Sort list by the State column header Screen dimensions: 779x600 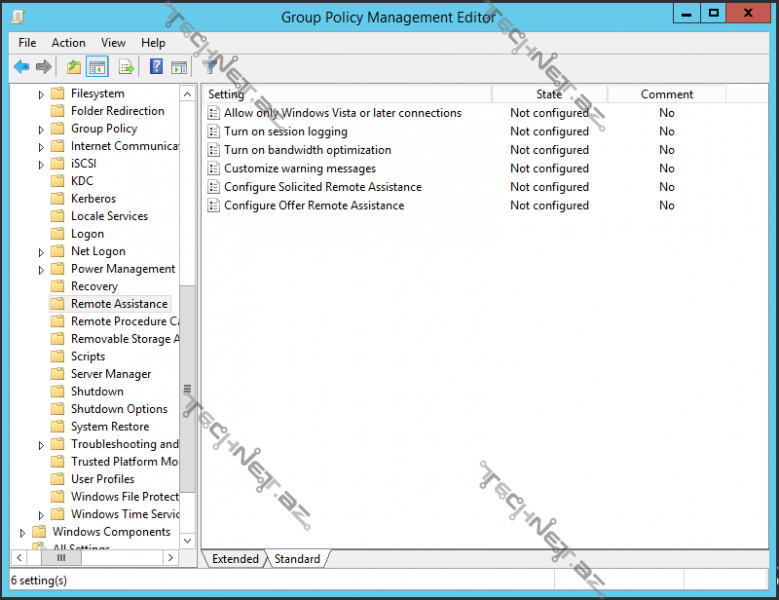(x=549, y=94)
